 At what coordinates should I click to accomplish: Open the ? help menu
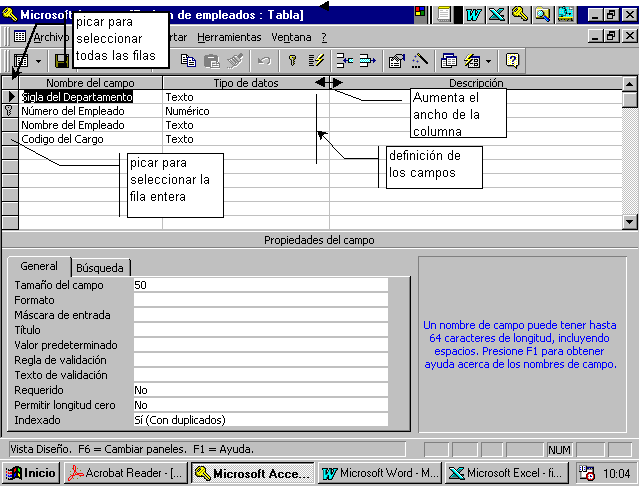pyautogui.click(x=324, y=37)
